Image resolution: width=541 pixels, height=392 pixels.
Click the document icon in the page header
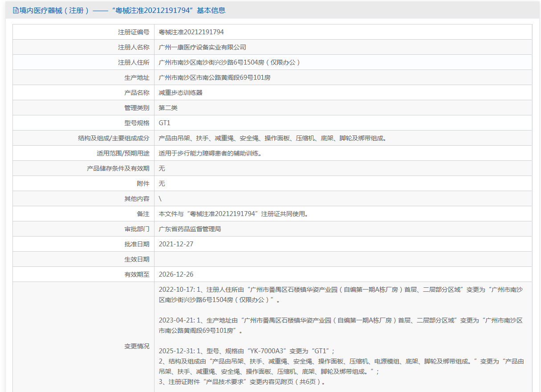[16, 10]
